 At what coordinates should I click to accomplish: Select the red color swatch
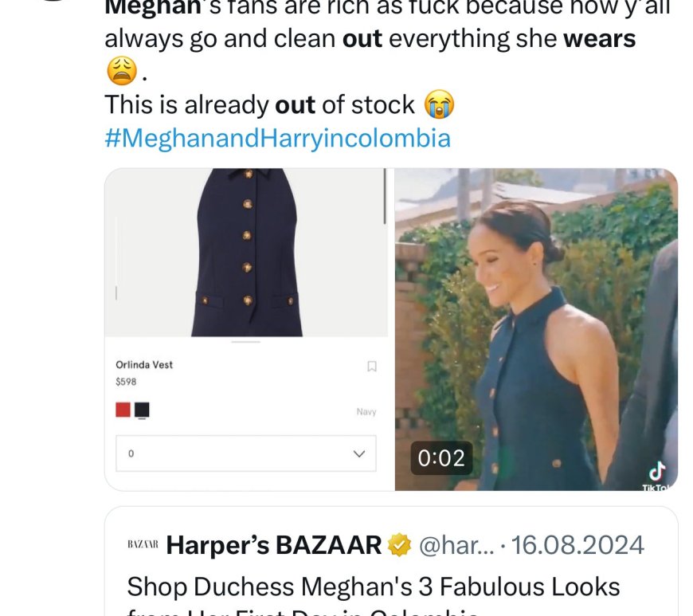[123, 410]
